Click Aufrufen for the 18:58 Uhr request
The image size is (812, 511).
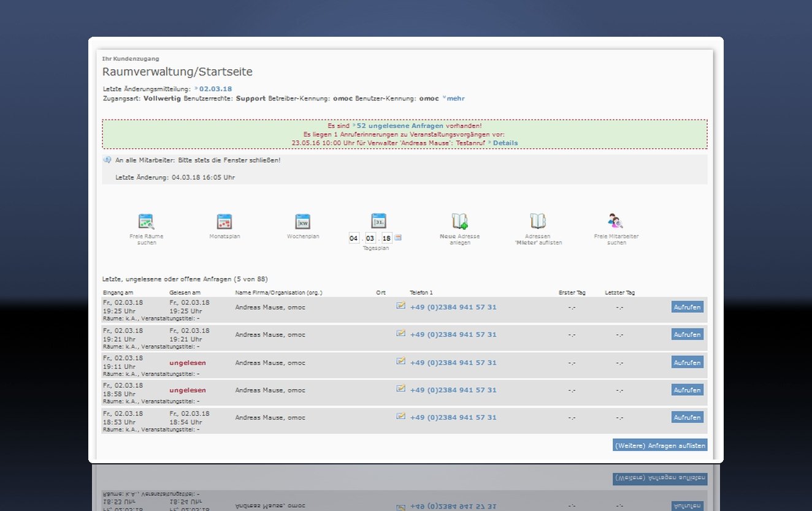point(688,390)
